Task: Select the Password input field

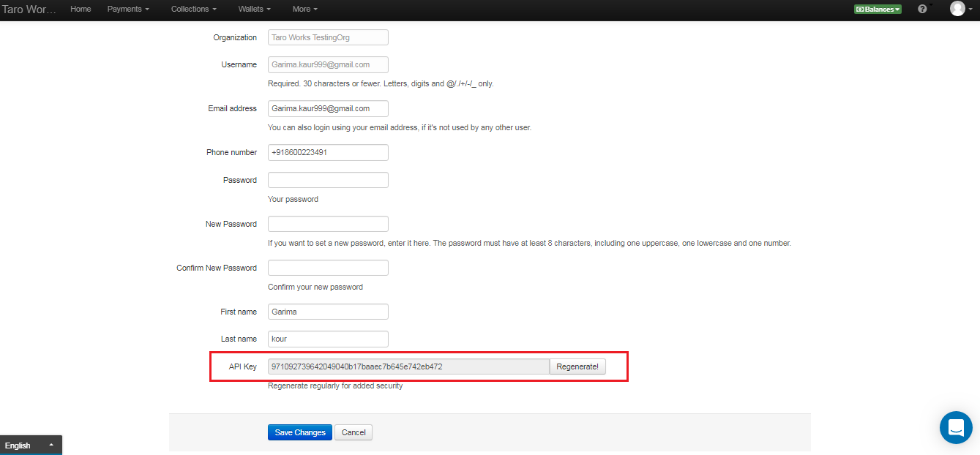Action: (x=328, y=180)
